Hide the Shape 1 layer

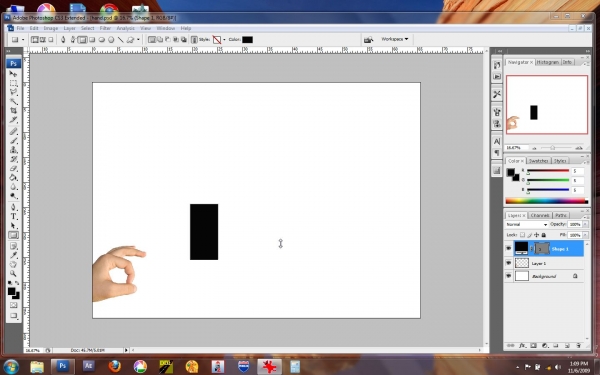point(509,248)
